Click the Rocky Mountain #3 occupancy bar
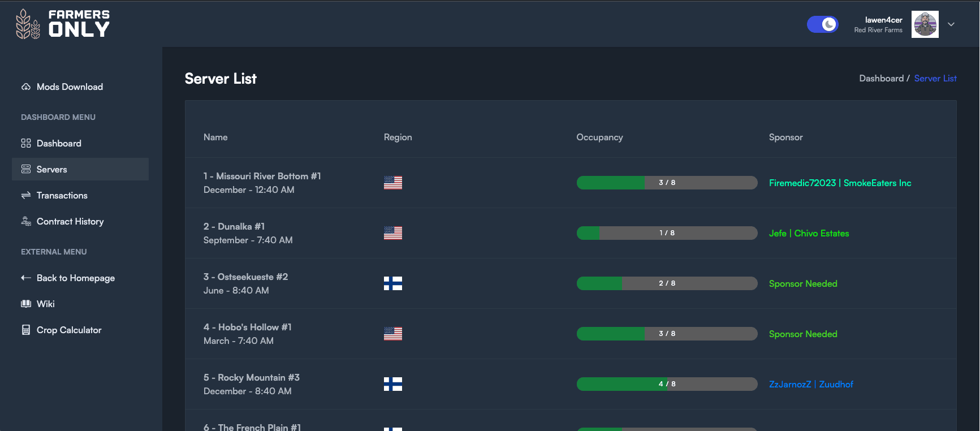 pyautogui.click(x=667, y=384)
